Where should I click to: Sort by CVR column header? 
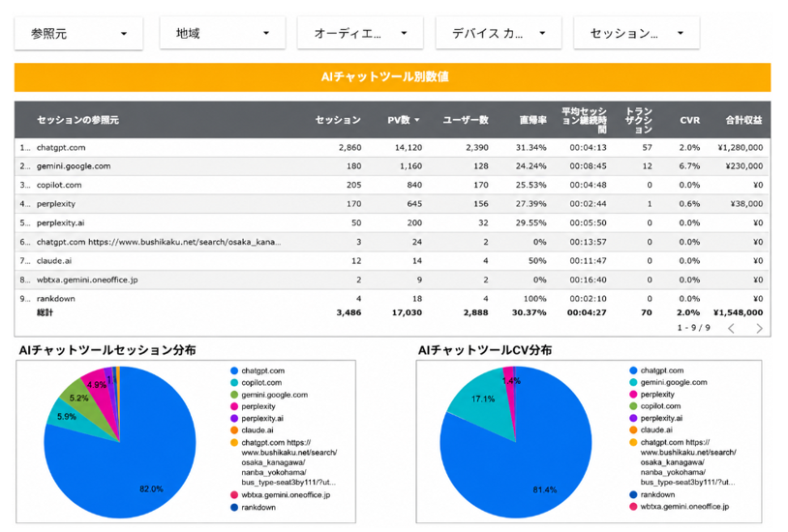pos(689,120)
